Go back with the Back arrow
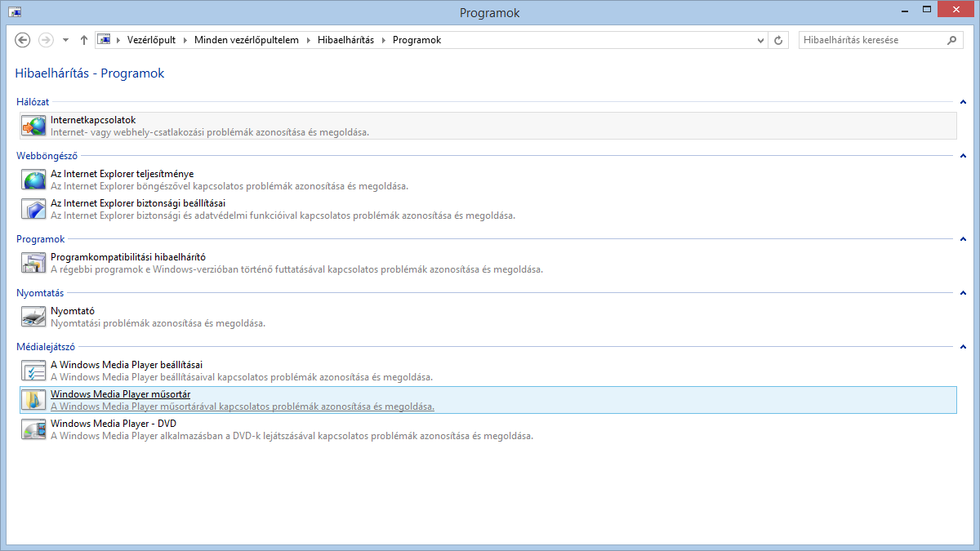 coord(23,40)
